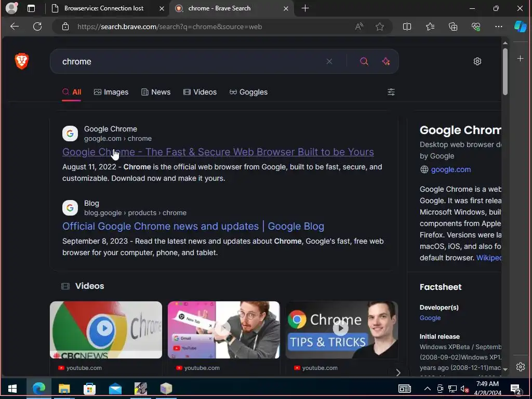Screen dimensions: 532x399
Task: Open Collections
Action: [453, 26]
